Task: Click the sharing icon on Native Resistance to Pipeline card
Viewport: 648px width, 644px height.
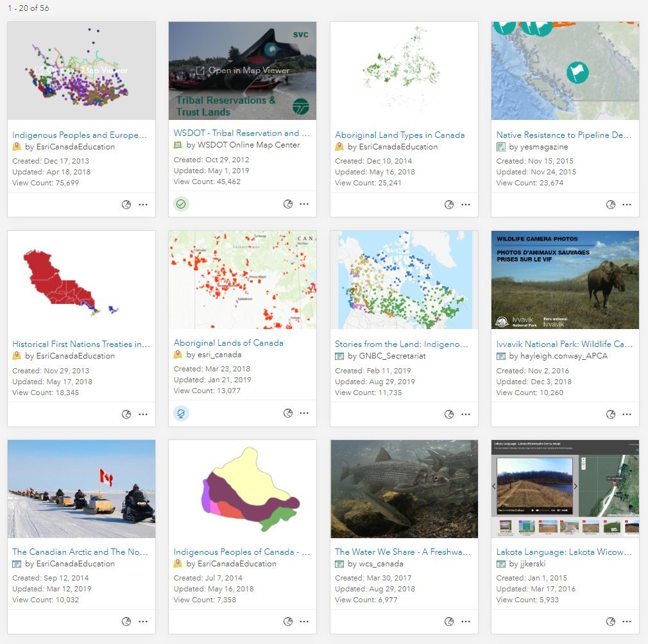Action: 610,205
